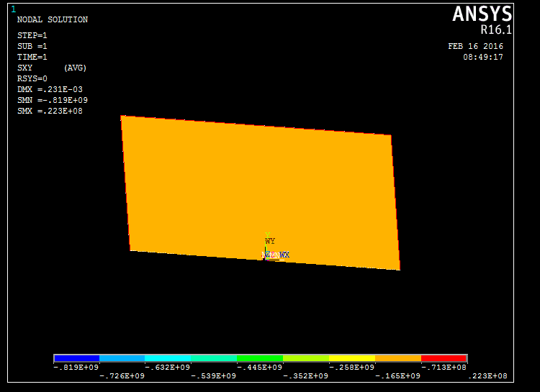Screen dimensions: 540x392
Task: Click legend value -.258E+09
Action: point(351,368)
